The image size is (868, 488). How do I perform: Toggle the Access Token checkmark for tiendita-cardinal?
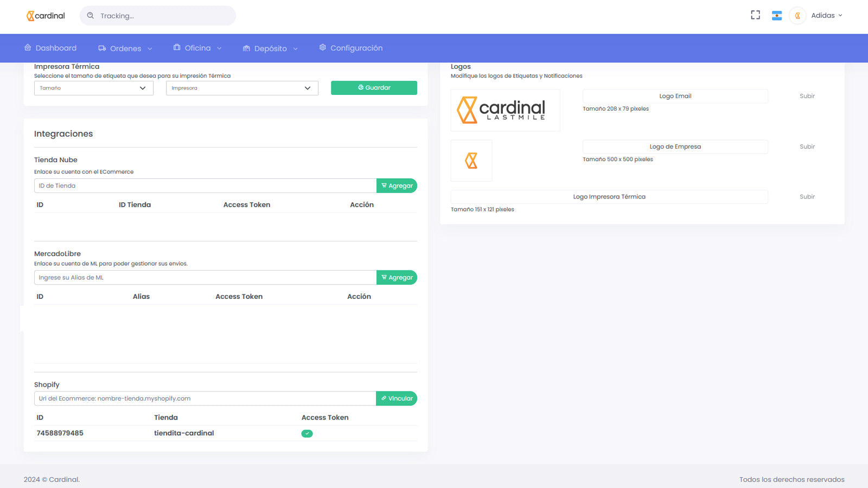coord(307,433)
